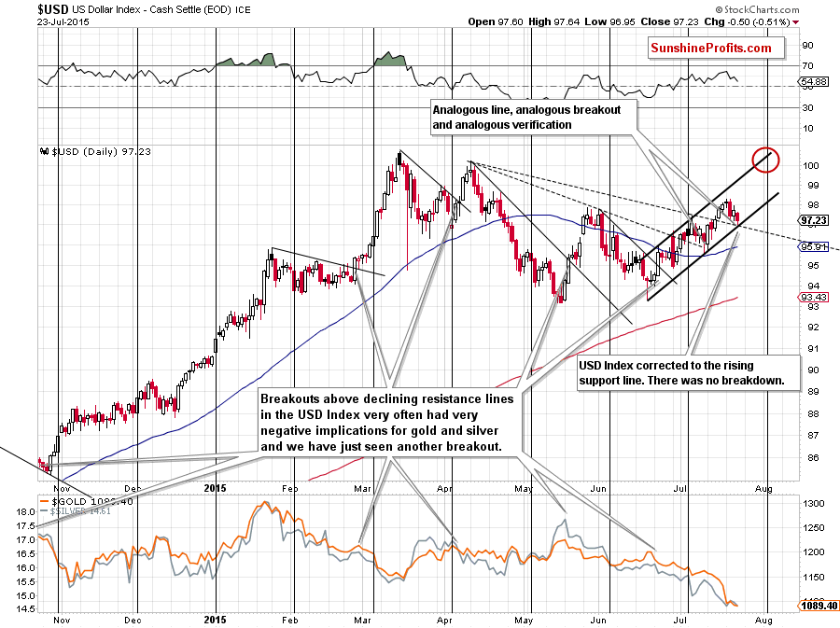
Task: Click 16.5 on the silver price axis
Action: click(26, 553)
